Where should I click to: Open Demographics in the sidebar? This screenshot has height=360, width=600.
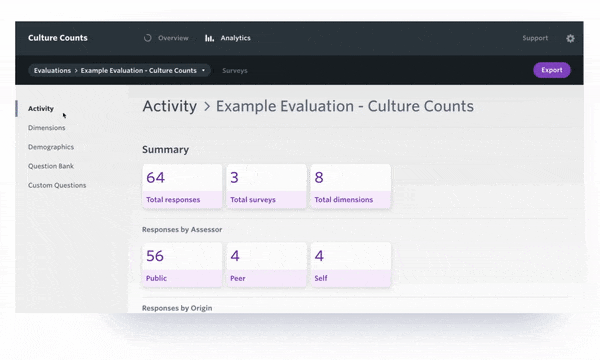coord(51,147)
